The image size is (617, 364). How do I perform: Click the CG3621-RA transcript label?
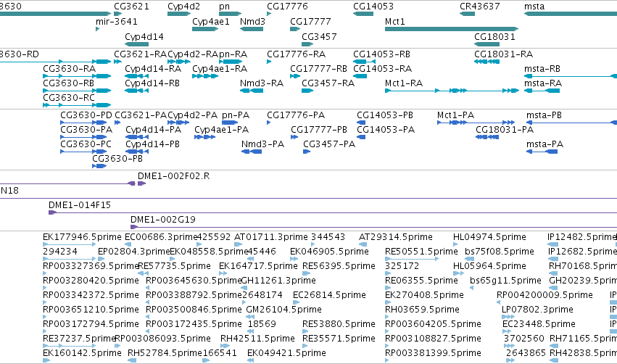click(x=141, y=54)
